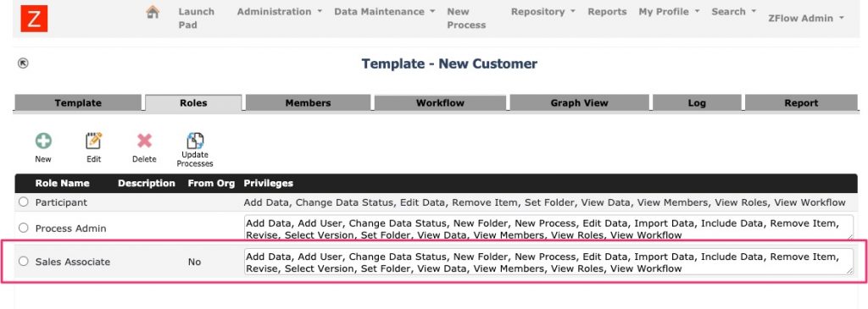Click the red Z logo icon
Screen dimensions: 868x309
tap(34, 19)
